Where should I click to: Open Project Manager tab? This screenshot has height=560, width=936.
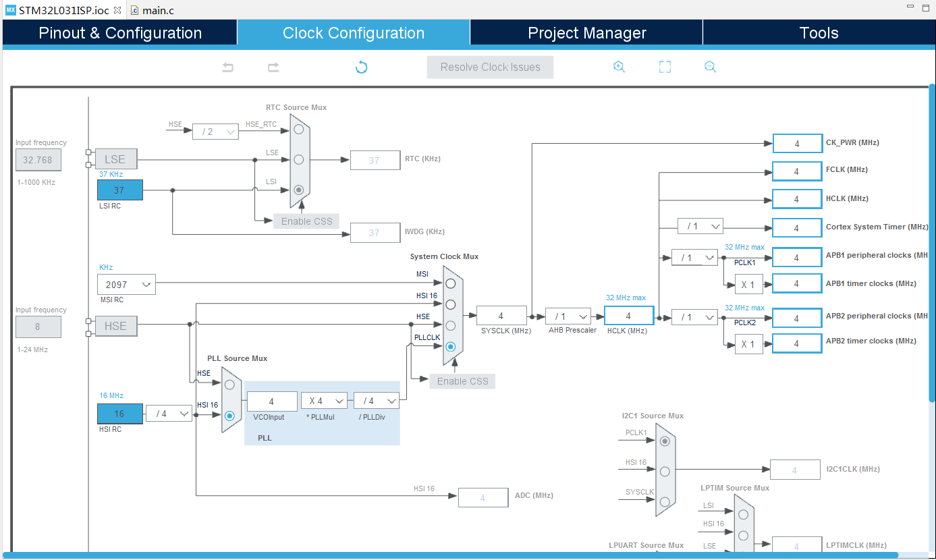pyautogui.click(x=586, y=33)
